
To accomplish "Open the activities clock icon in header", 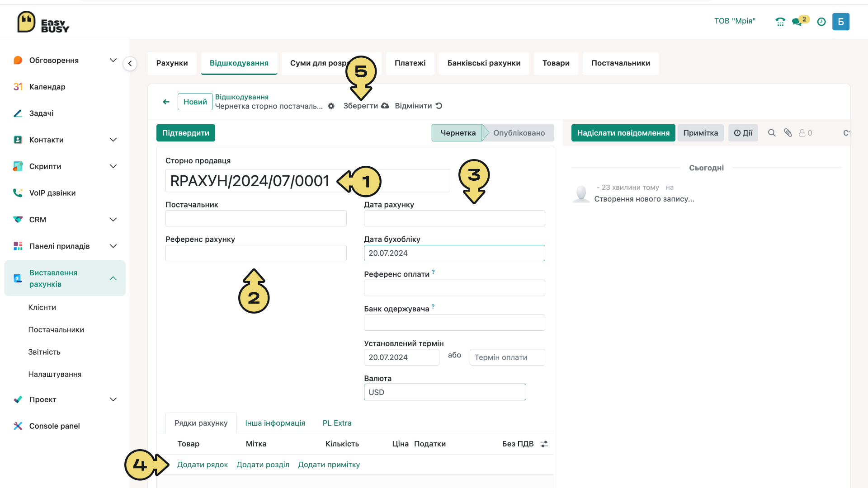I will click(x=821, y=21).
